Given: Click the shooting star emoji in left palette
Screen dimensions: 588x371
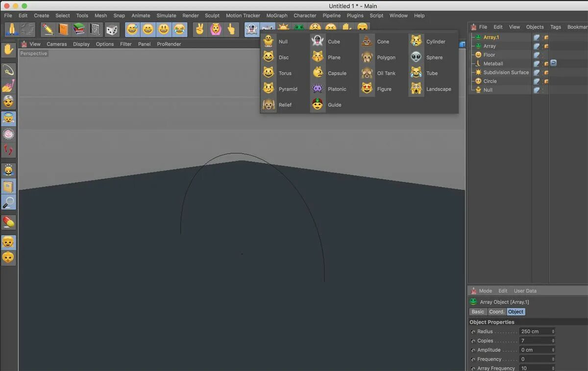Looking at the screenshot, I should pos(8,70).
